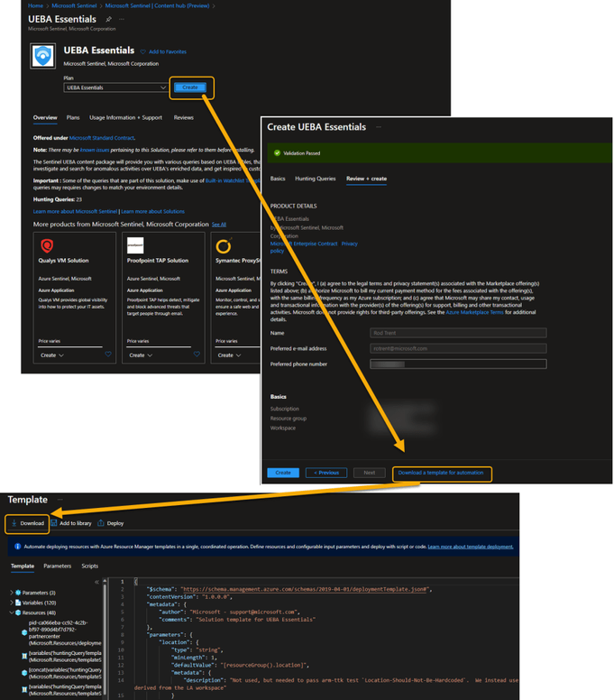Click Download a template for automation link
Image resolution: width=614 pixels, height=700 pixels.
pyautogui.click(x=440, y=473)
